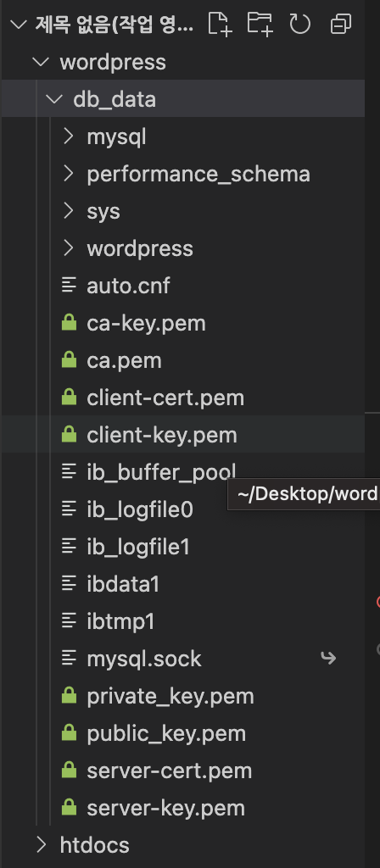Open the client-key.pem file name
The height and width of the screenshot is (868, 380).
[x=162, y=435]
